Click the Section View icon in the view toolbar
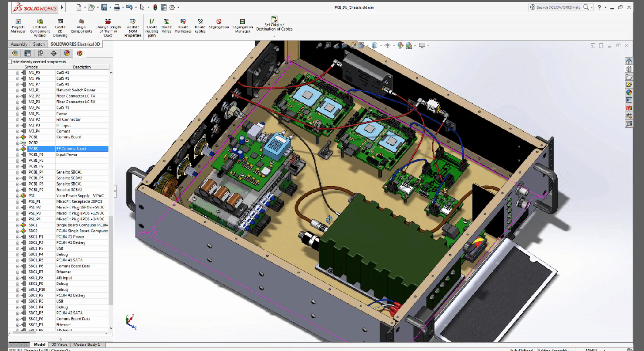644x351 pixels. 345,45
